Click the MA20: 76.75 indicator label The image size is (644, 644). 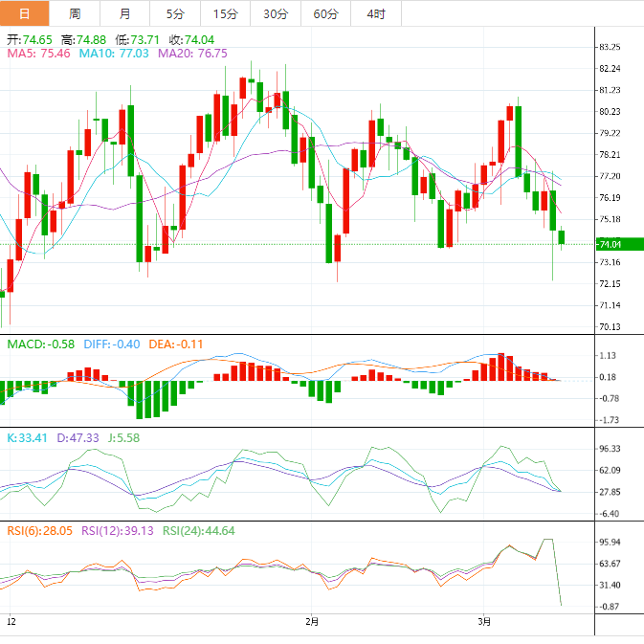click(x=192, y=54)
